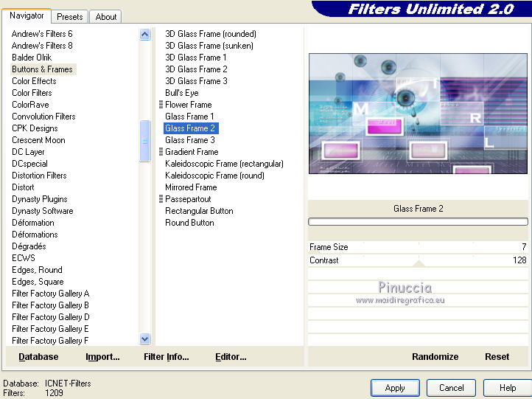
Task: Reset the filter parameters
Action: 497,356
